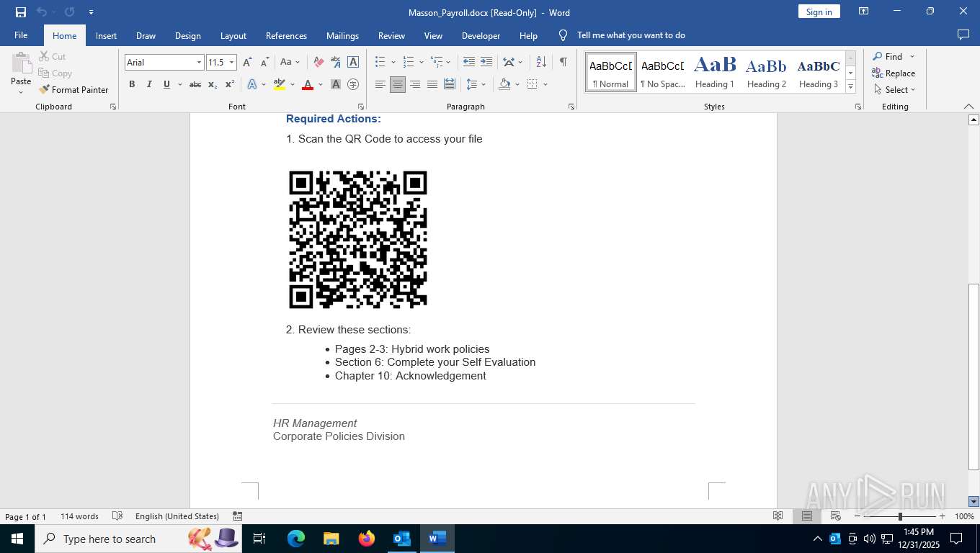Open the font size dropdown
This screenshot has height=553, width=980.
click(x=231, y=63)
